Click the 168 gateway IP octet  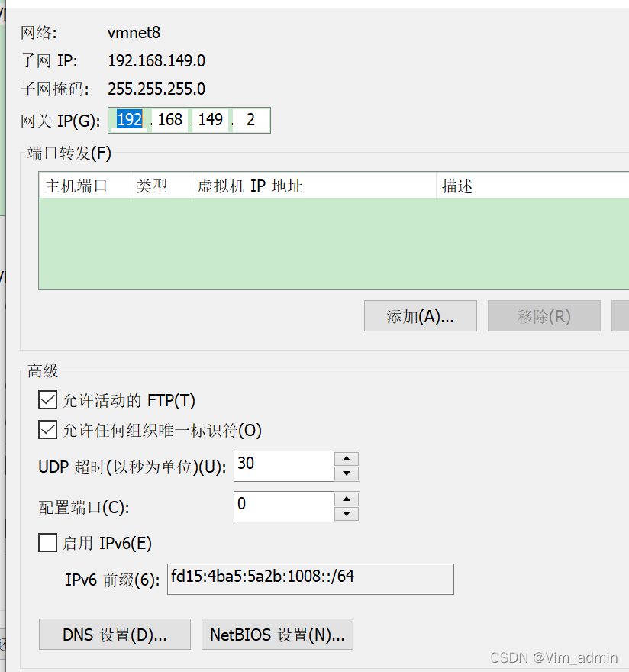tap(169, 120)
